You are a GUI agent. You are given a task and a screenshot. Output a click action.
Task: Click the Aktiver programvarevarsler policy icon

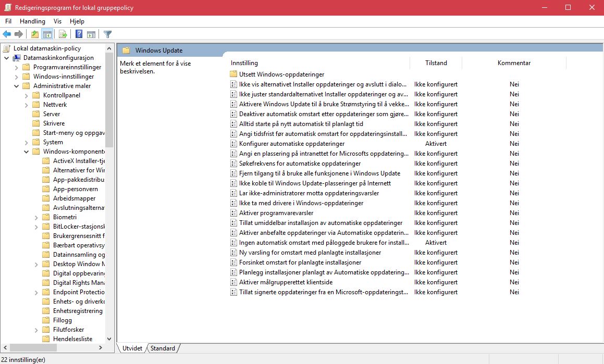(233, 213)
